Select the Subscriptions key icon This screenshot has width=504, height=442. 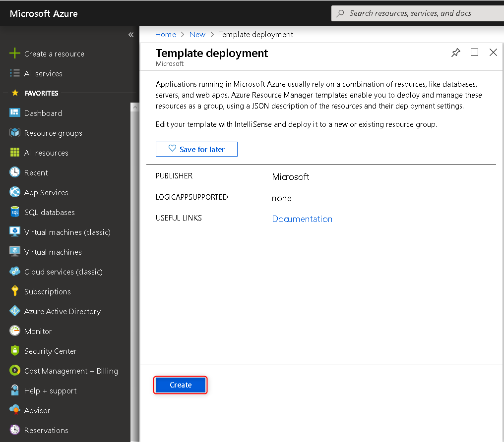15,291
